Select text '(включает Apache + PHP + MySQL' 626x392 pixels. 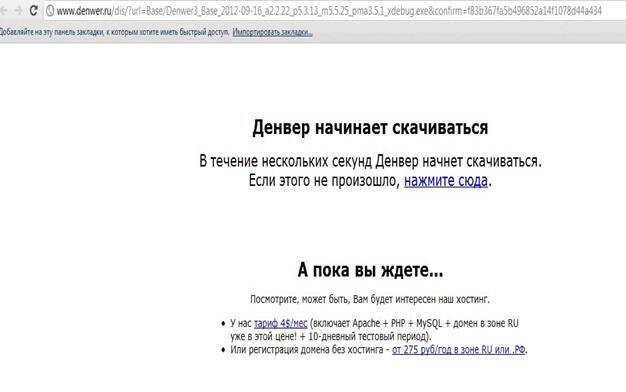pyautogui.click(x=376, y=323)
